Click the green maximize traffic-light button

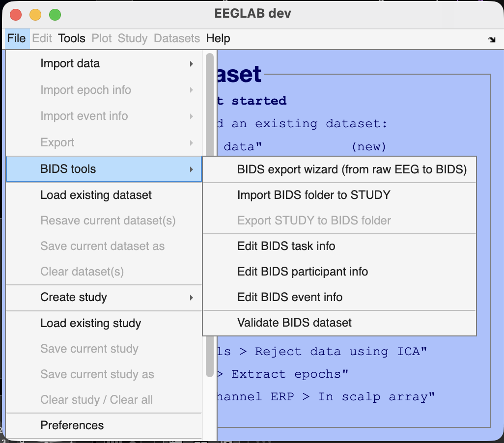click(x=55, y=15)
